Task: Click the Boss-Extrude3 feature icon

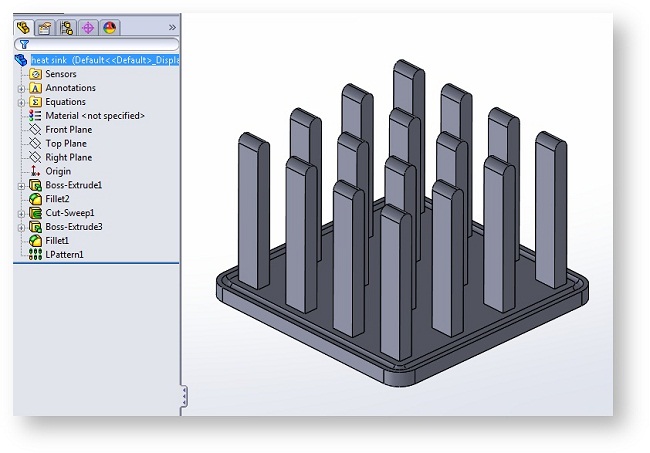Action: click(36, 227)
